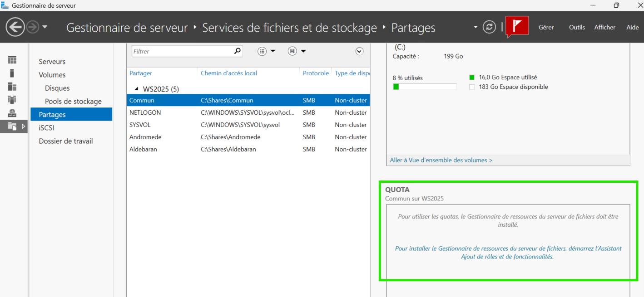Open the Dashboard icon in left rail
Screen dimensions: 644x297
click(12, 60)
